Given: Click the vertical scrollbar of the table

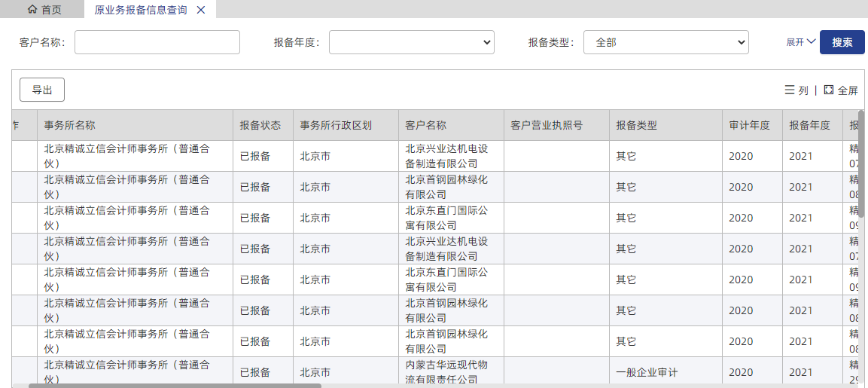Looking at the screenshot, I should click(861, 166).
